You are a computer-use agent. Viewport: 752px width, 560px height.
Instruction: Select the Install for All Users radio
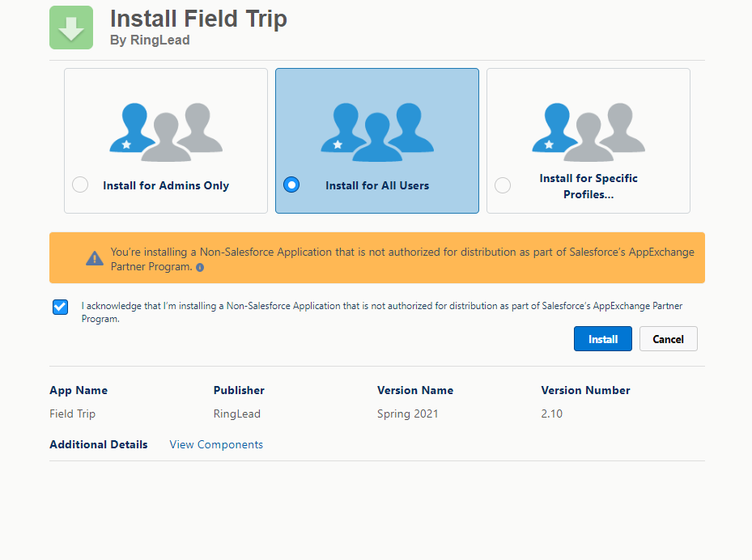[x=291, y=185]
